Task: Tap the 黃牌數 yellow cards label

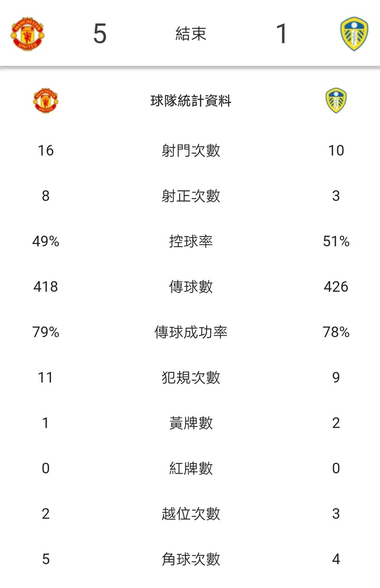Action: [191, 423]
